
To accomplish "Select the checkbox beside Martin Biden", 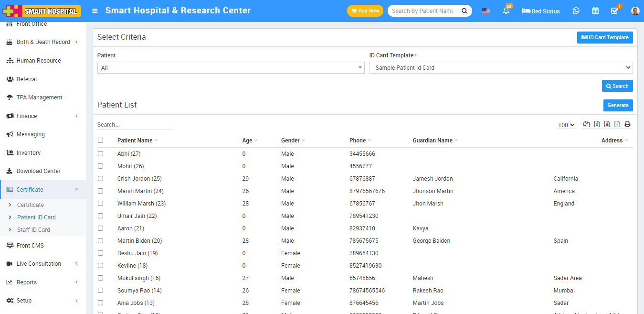I will pyautogui.click(x=100, y=241).
